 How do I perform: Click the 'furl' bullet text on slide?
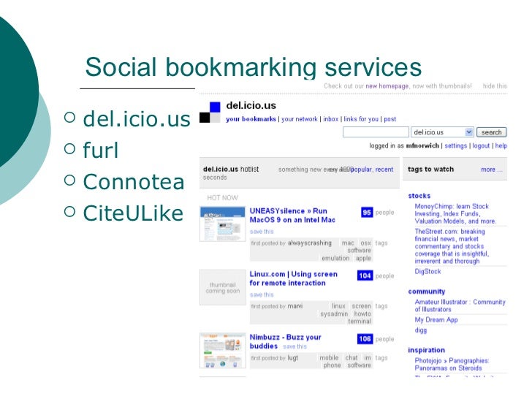tap(100, 150)
